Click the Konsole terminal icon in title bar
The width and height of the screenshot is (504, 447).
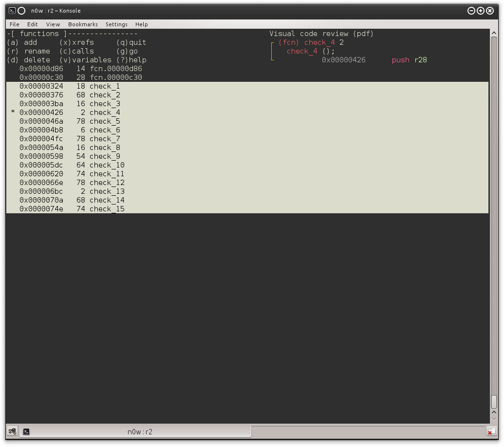pos(12,11)
